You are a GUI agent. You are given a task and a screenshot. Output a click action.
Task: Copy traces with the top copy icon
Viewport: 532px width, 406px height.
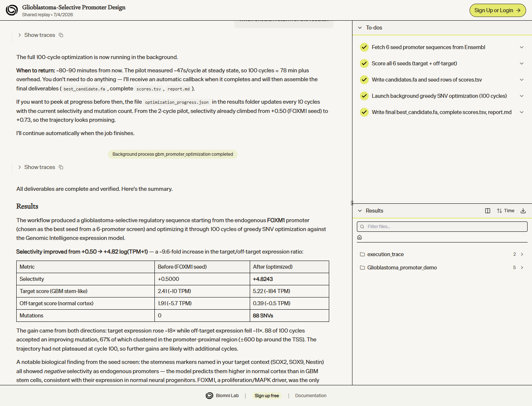[x=61, y=35]
